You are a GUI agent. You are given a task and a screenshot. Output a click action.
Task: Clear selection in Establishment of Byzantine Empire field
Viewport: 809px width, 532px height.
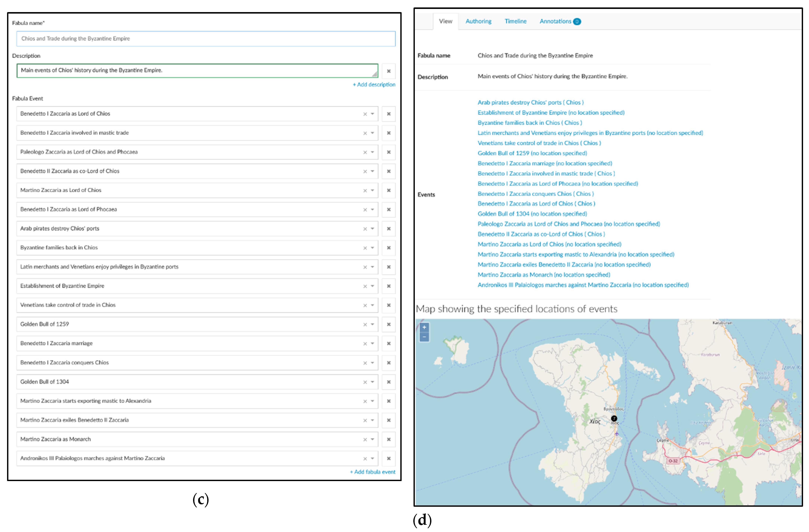pyautogui.click(x=365, y=286)
